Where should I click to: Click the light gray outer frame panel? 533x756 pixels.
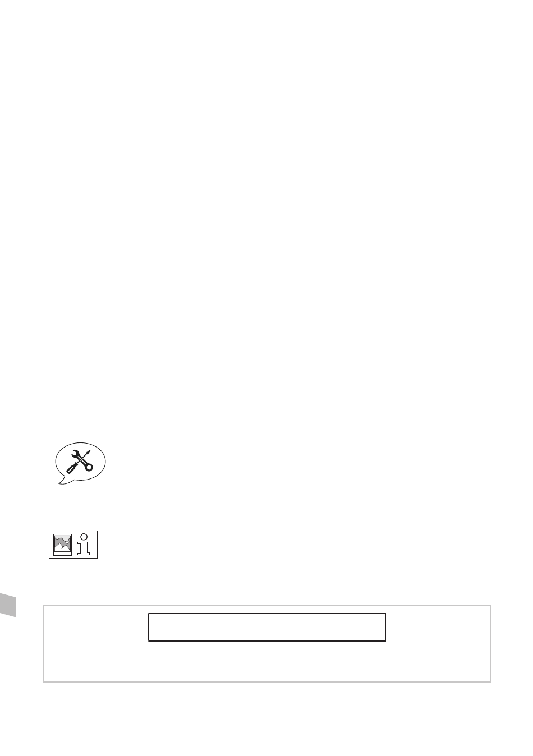tap(267, 643)
